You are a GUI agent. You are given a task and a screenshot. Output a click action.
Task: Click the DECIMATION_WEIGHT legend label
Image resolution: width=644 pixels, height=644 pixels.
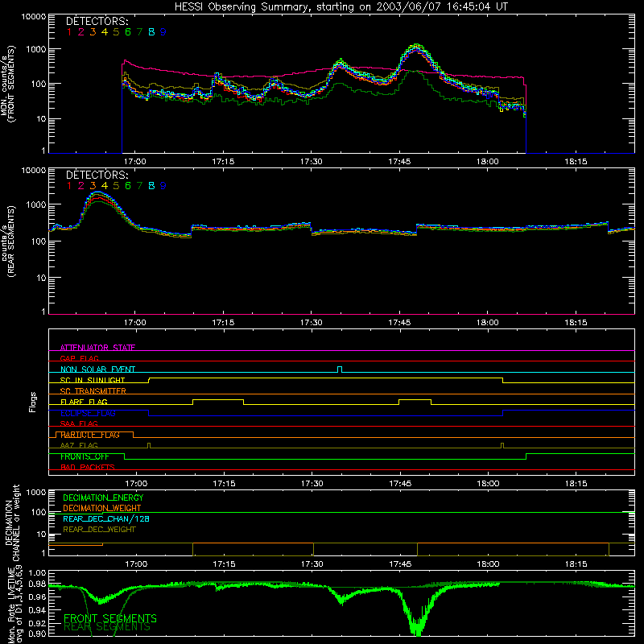[102, 508]
